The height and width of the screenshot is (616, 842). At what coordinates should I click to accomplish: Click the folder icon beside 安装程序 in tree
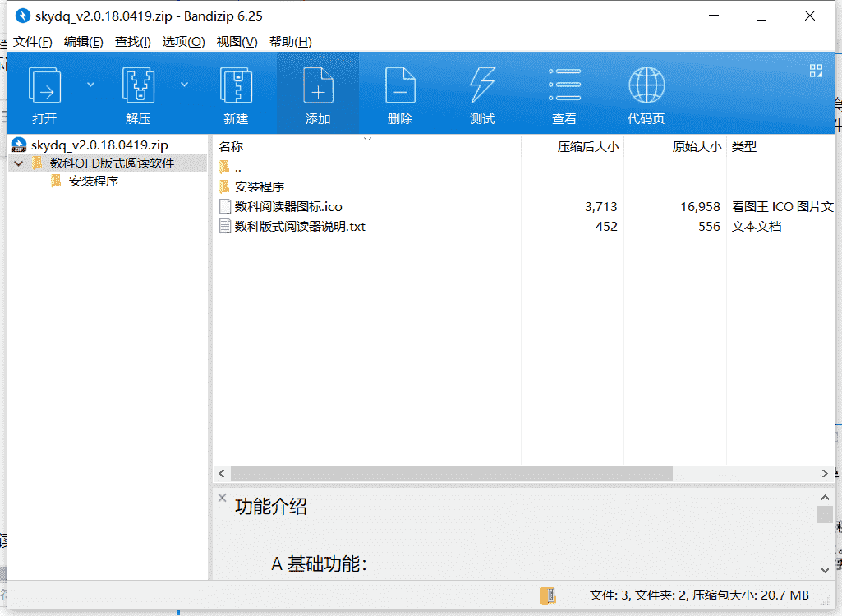pos(56,182)
